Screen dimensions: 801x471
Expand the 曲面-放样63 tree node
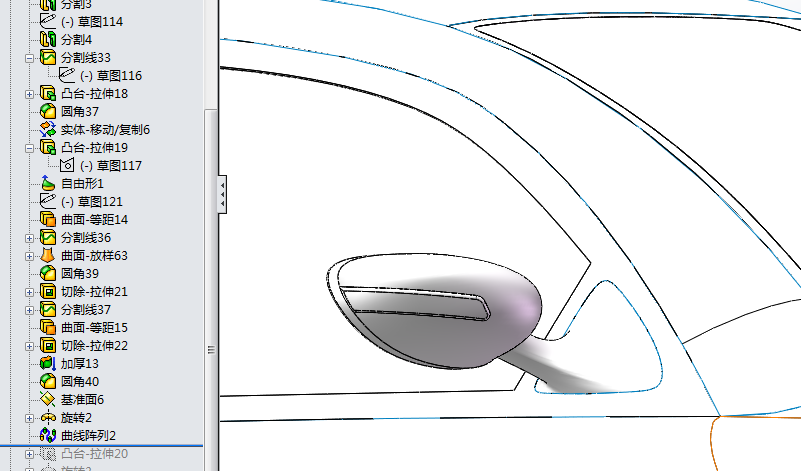coord(29,256)
